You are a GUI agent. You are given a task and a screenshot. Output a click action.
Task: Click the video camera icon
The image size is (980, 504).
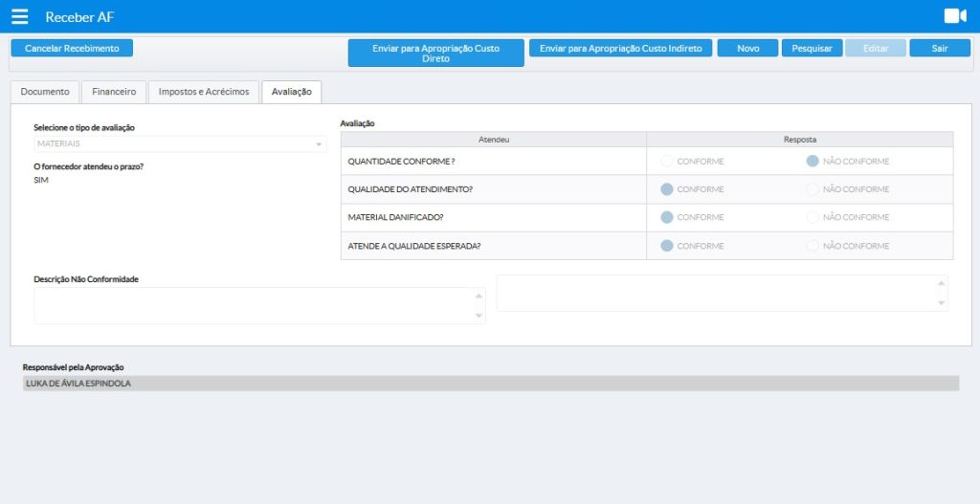(954, 16)
